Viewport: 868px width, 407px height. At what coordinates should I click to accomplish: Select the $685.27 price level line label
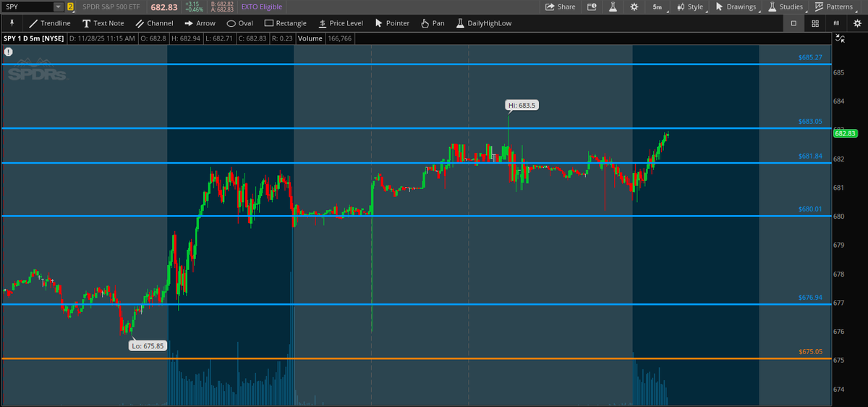(810, 57)
